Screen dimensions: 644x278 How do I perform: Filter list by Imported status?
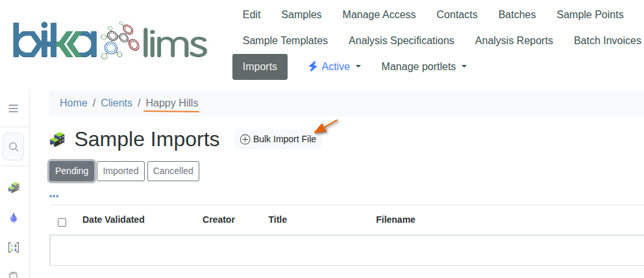pyautogui.click(x=121, y=171)
